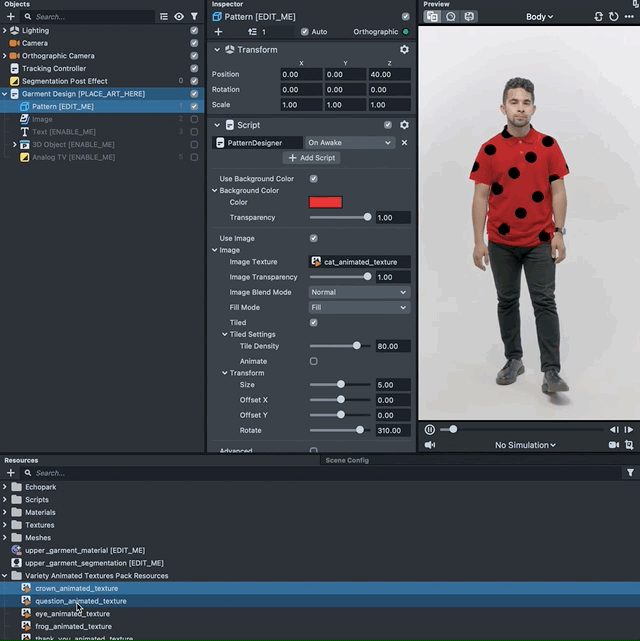Select frog_animated_texture in Resources
The width and height of the screenshot is (640, 641).
pyautogui.click(x=73, y=626)
